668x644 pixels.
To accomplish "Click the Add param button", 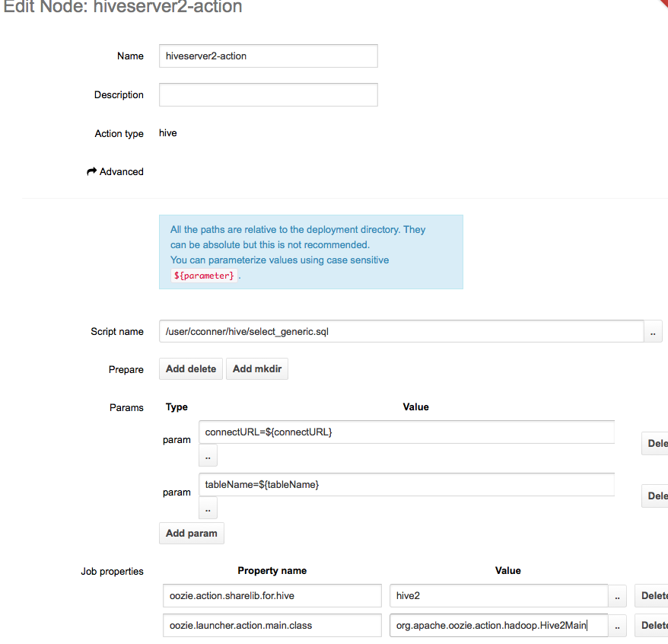I will tap(192, 533).
